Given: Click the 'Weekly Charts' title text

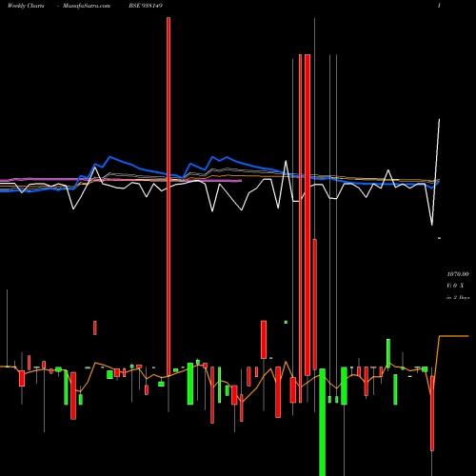Looking at the screenshot, I should pyautogui.click(x=26, y=6).
